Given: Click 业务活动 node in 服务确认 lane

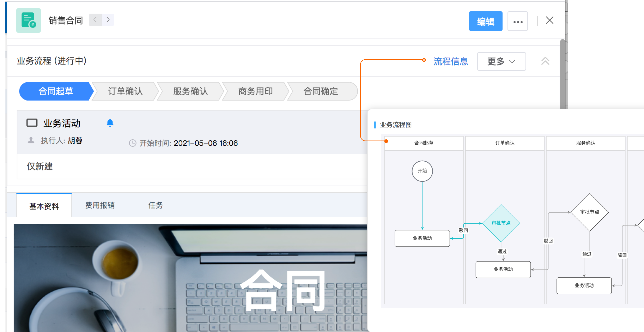Looking at the screenshot, I should point(584,285).
